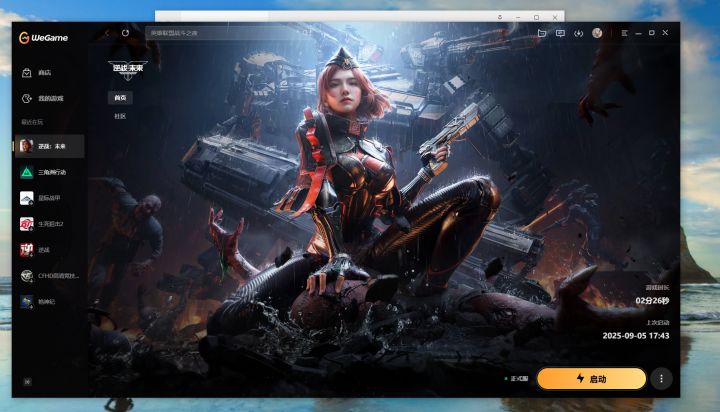Screen dimensions: 720x412
Task: Maximize the WeGame window
Action: (x=652, y=33)
